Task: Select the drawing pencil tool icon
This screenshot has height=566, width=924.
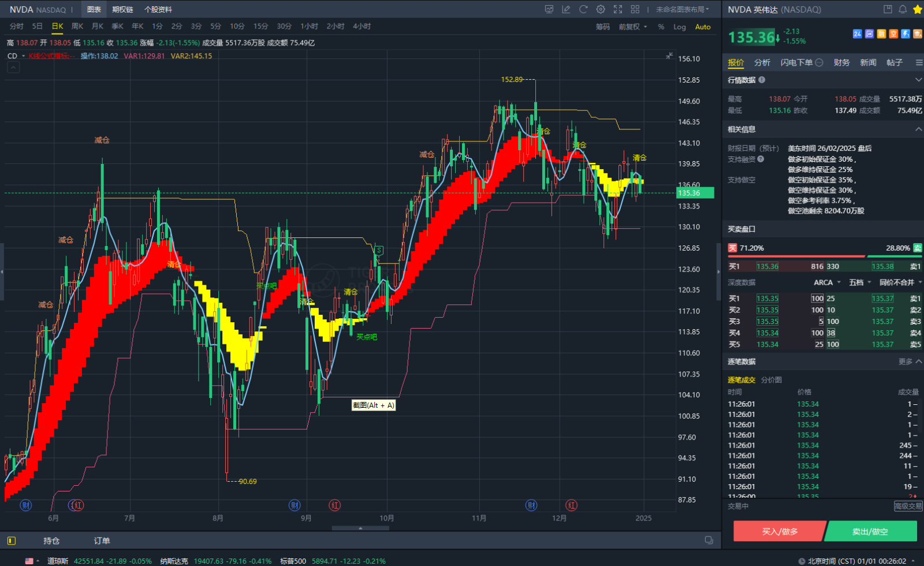Action: [566, 9]
